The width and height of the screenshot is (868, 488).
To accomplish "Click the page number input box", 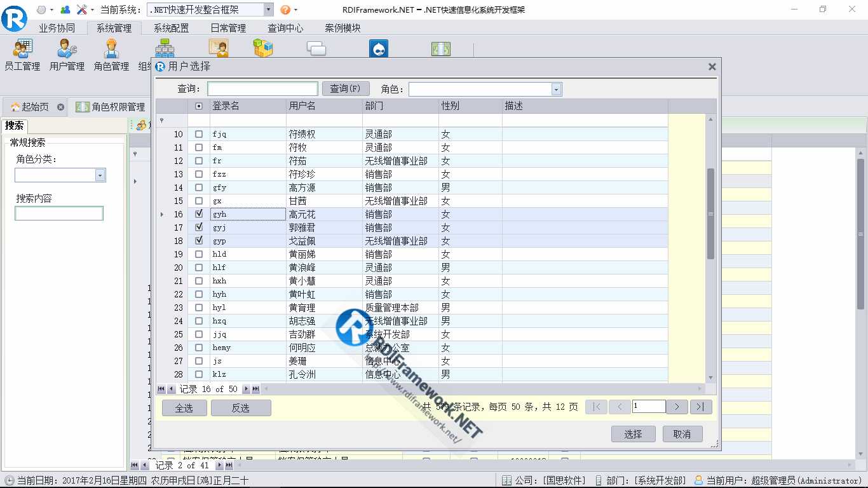I will point(649,407).
